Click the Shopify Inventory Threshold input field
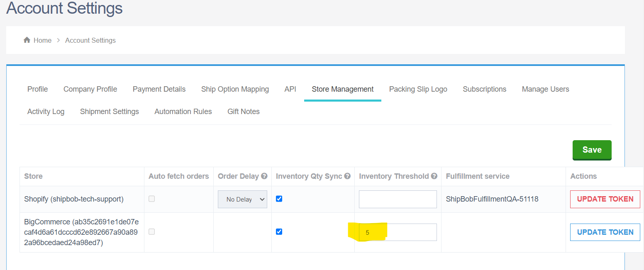 pyautogui.click(x=398, y=199)
